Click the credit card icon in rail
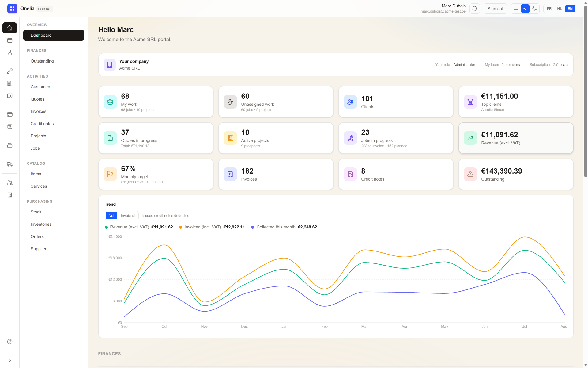This screenshot has width=588, height=368. 10,114
